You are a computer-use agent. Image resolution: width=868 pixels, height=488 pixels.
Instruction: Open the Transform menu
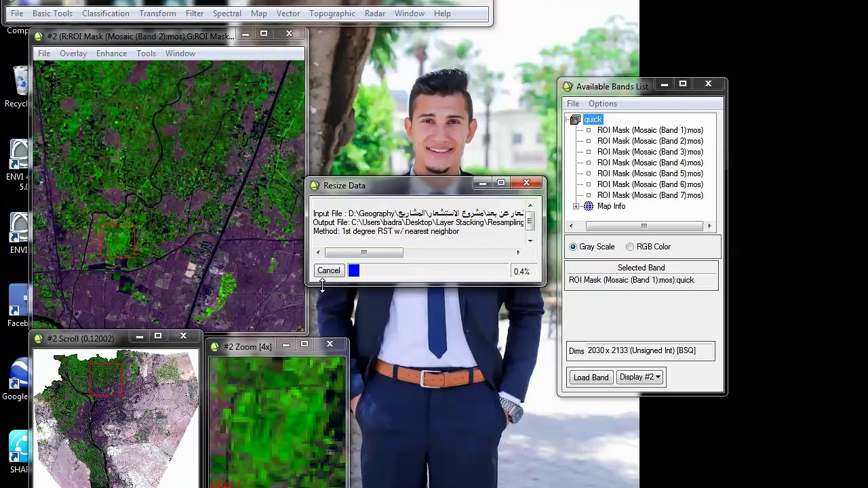click(157, 14)
